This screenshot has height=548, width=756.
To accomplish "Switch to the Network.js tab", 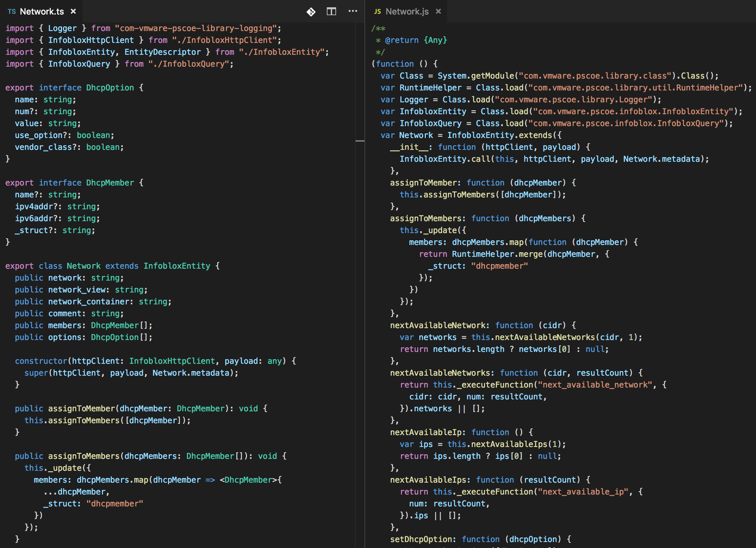I will [407, 11].
